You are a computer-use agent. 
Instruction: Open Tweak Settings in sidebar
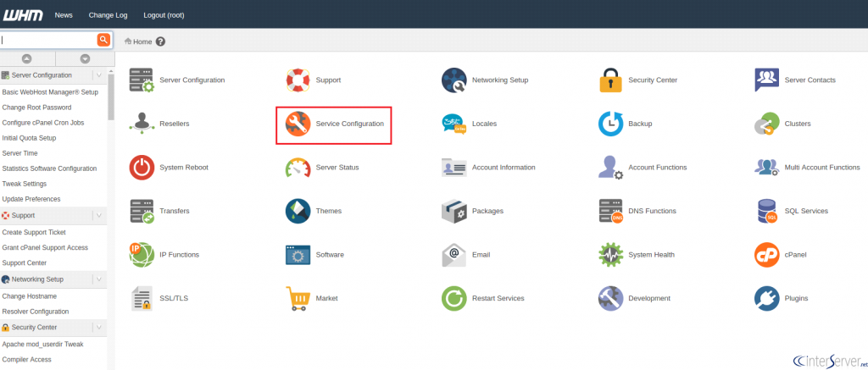click(25, 184)
